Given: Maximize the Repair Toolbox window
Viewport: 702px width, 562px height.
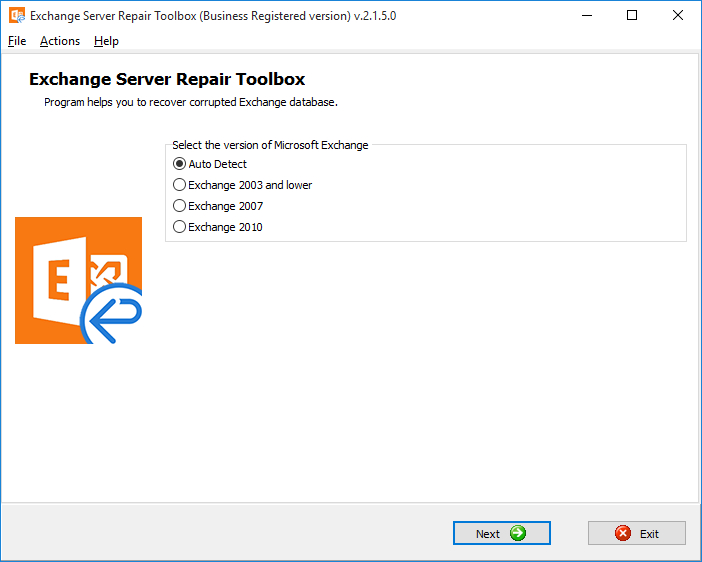Looking at the screenshot, I should (631, 16).
